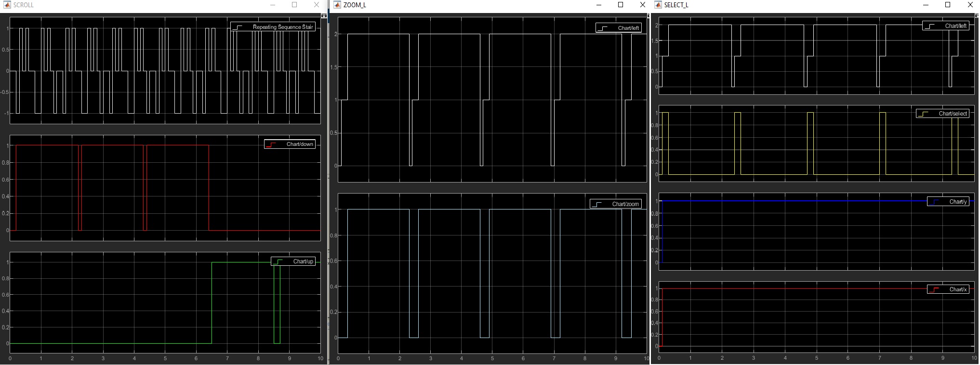Click MATLAB icon in ZOOM_L title bar
Viewport: 980px width, 365px height.
(337, 5)
